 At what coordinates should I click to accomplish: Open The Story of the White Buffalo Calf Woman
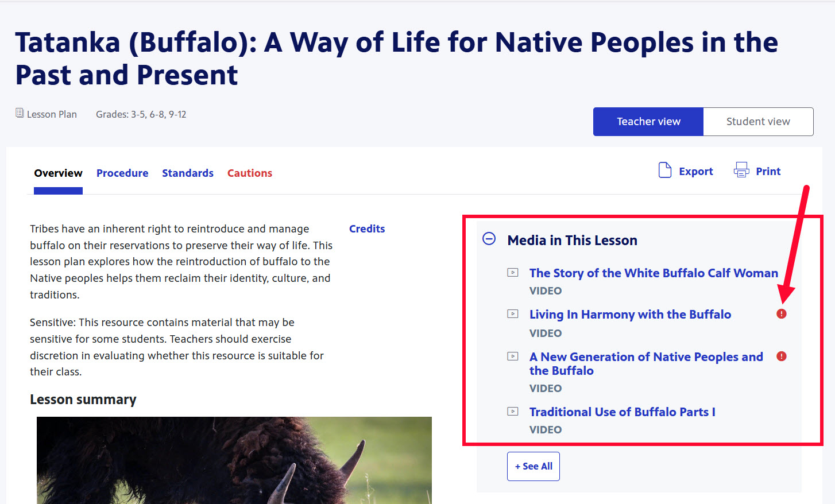click(x=654, y=273)
